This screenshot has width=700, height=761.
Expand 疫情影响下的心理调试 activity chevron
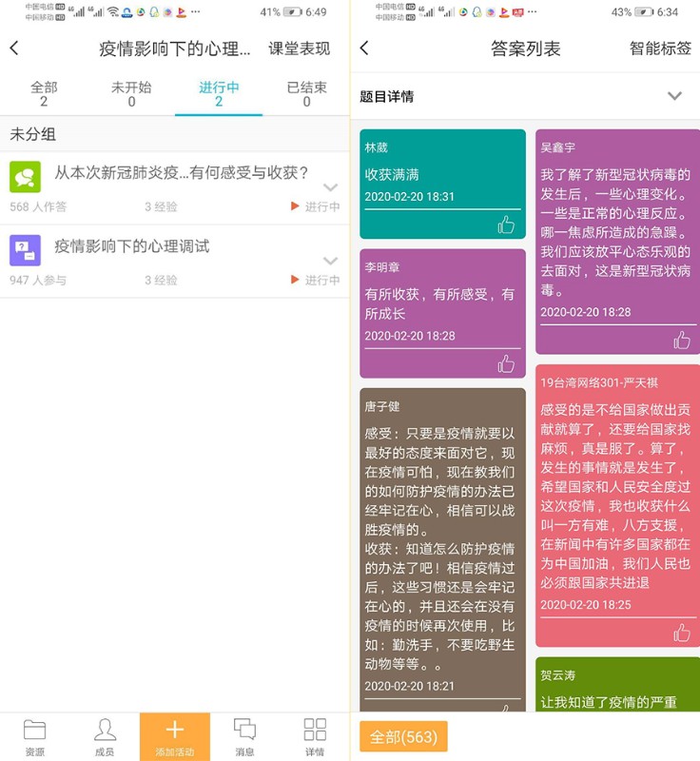click(330, 261)
